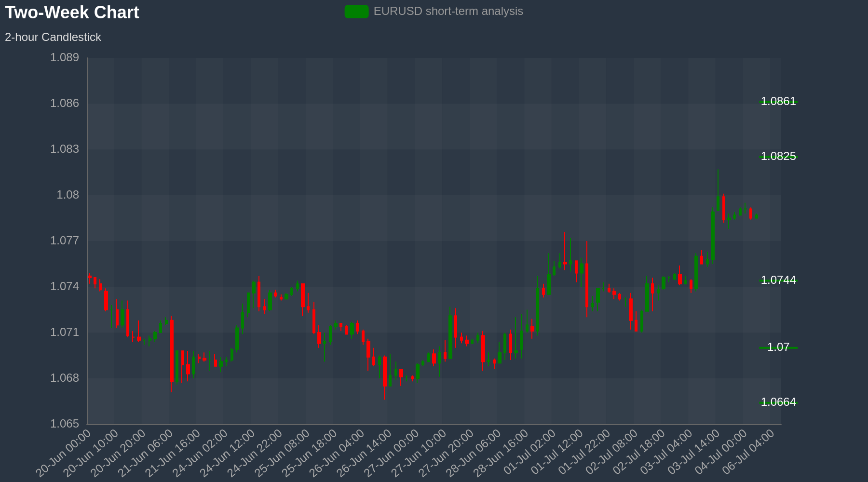Click the 26-Jun 04:00 x-axis label
This screenshot has height=482, width=868.
click(337, 454)
